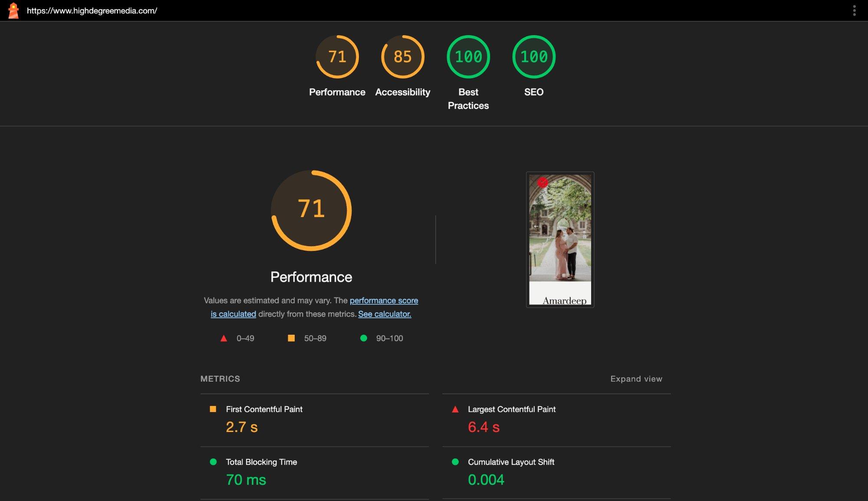The image size is (868, 501).
Task: Expand the Cumulative Layout Shift metric
Action: coord(511,462)
